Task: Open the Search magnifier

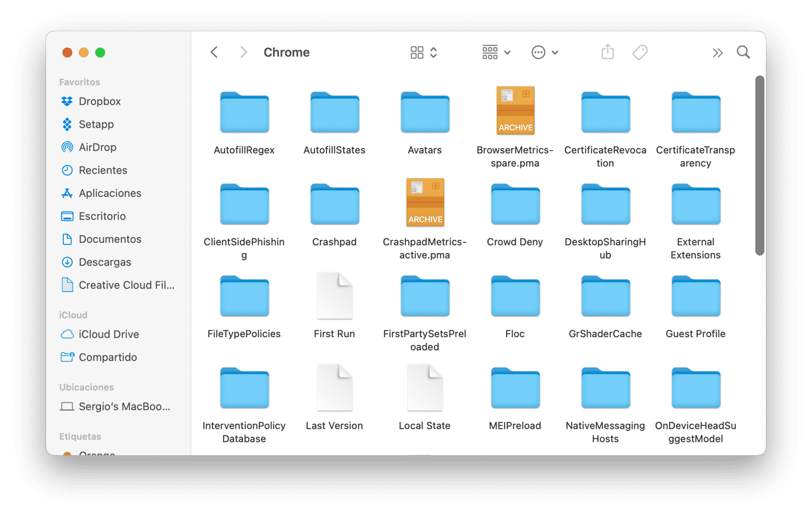Action: (x=743, y=52)
